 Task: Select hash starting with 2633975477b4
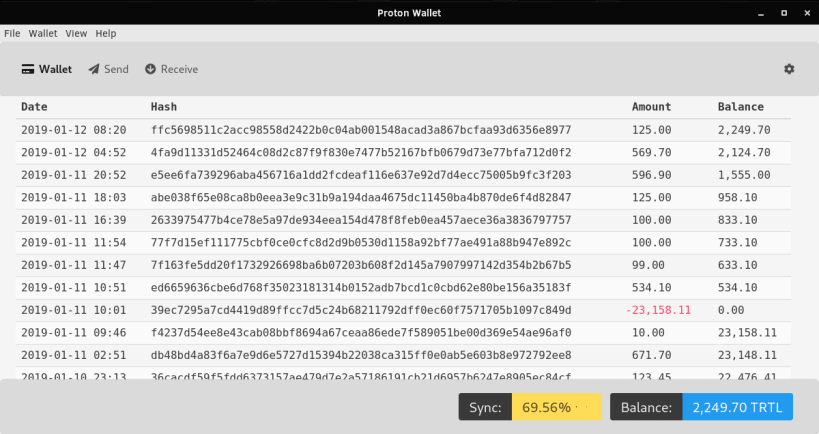361,220
